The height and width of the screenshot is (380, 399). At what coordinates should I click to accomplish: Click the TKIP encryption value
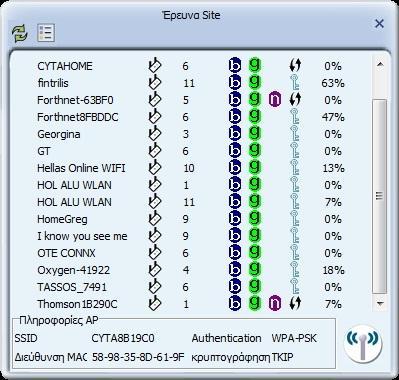pyautogui.click(x=282, y=357)
